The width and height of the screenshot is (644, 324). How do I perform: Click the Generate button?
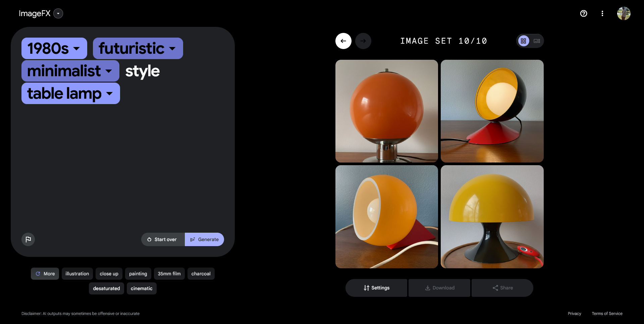tap(204, 239)
